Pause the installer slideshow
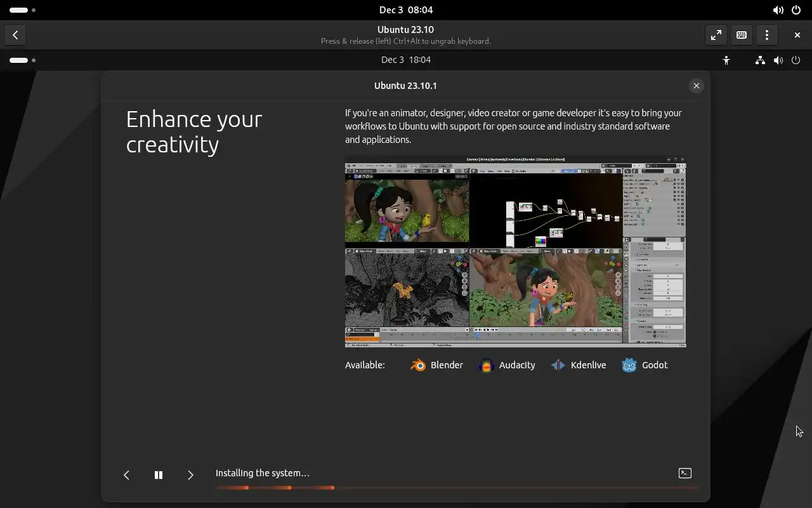The height and width of the screenshot is (508, 812). click(159, 475)
